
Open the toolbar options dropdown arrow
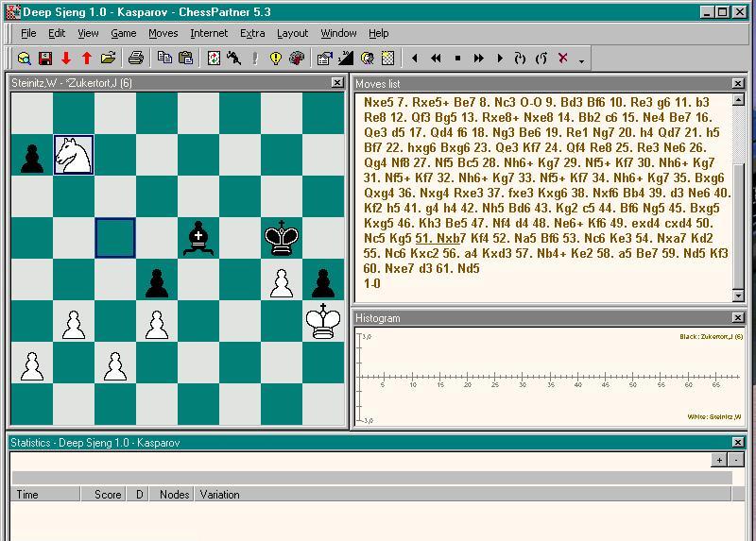pyautogui.click(x=581, y=60)
